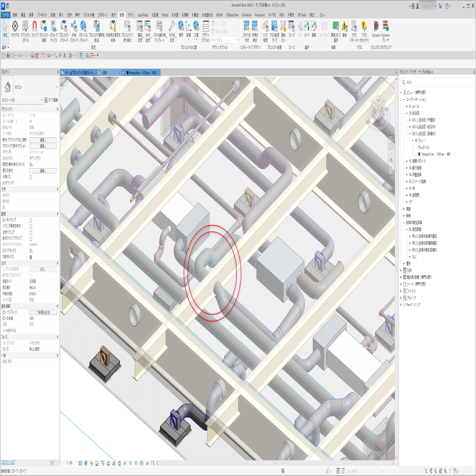
Task: Click the 1:50 view scale control
Action: click(x=69, y=463)
